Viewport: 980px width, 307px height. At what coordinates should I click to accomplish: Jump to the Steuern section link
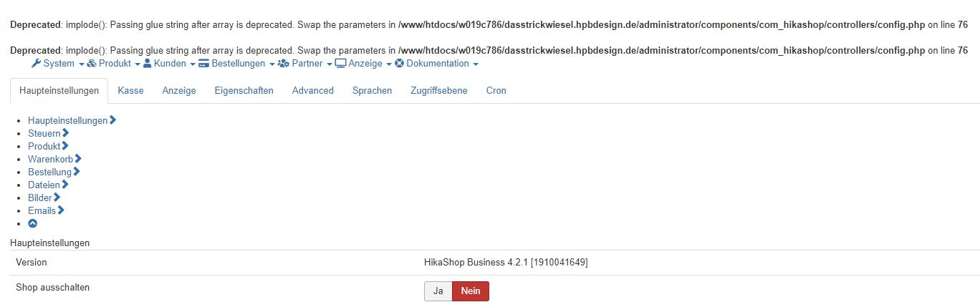coord(44,133)
